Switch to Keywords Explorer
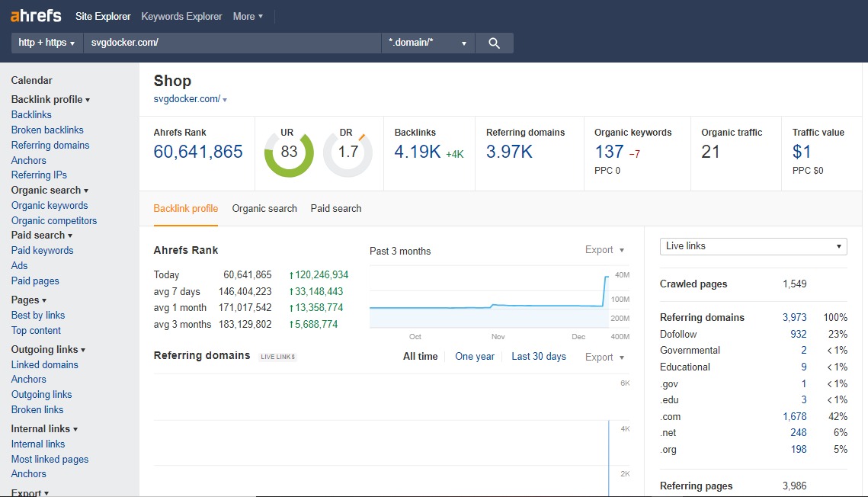This screenshot has height=497, width=868. click(x=181, y=16)
